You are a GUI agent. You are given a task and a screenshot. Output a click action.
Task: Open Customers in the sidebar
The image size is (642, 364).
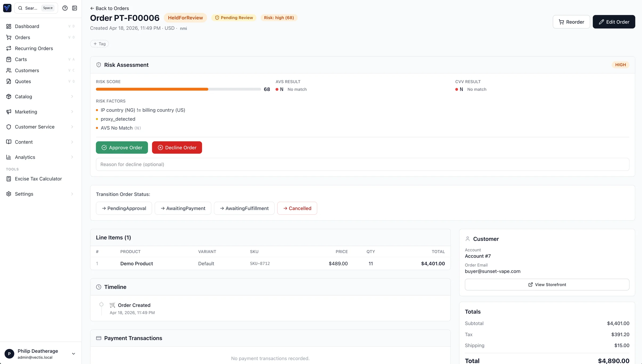[x=27, y=71]
